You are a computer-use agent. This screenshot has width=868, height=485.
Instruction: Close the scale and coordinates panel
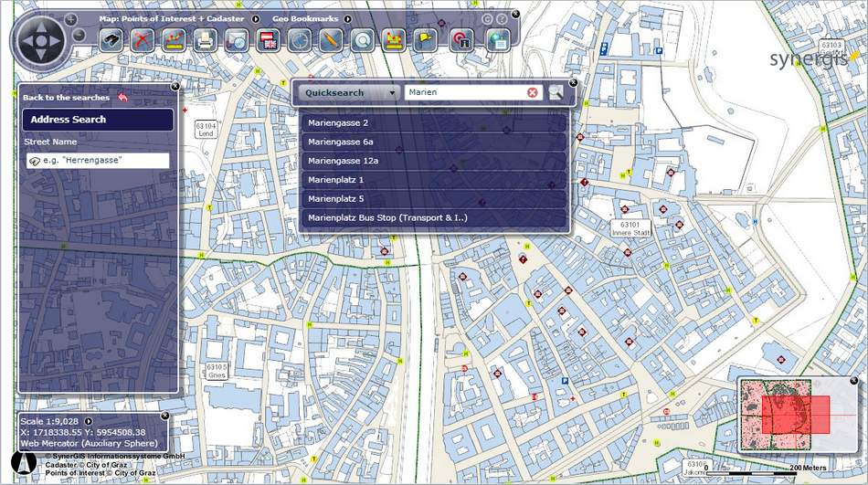pos(165,416)
